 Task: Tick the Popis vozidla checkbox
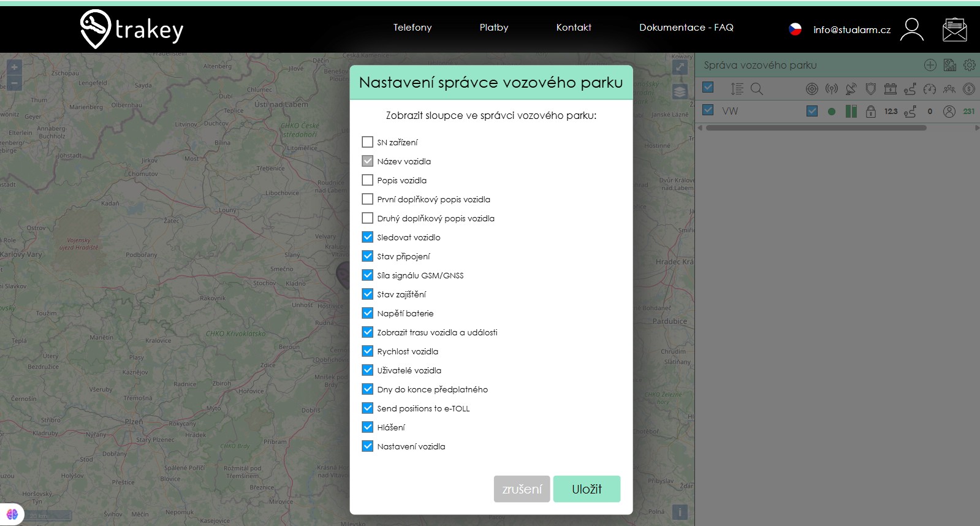point(368,180)
